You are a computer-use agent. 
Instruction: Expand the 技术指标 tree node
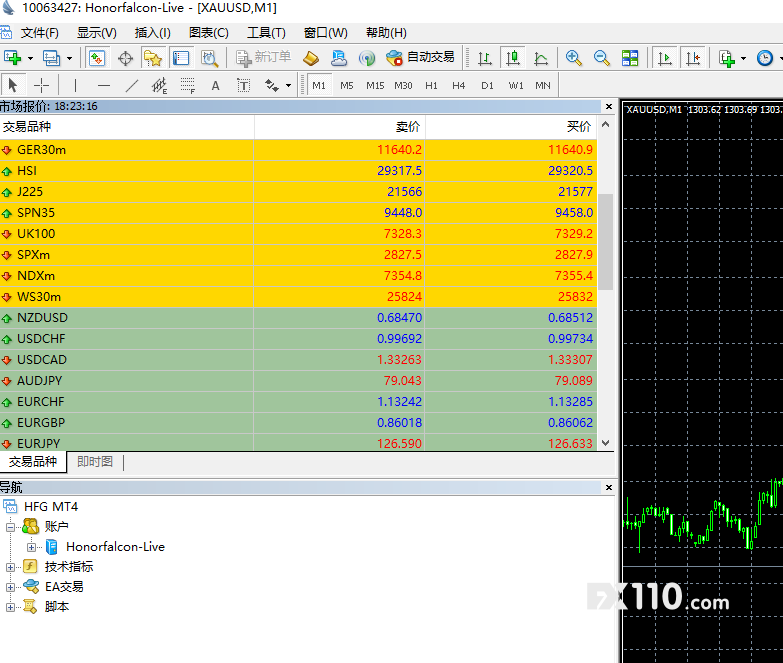click(10, 567)
